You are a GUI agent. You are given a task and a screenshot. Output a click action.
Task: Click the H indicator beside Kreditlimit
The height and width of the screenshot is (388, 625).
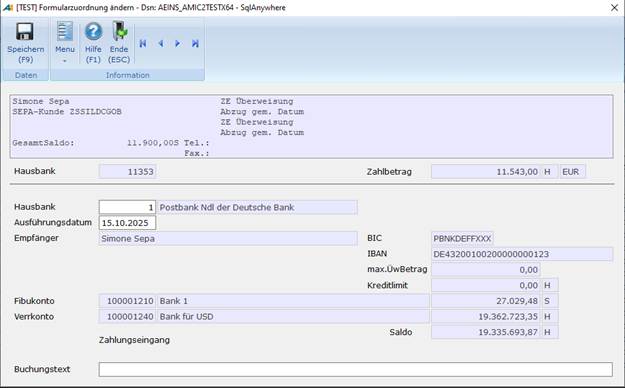point(550,286)
